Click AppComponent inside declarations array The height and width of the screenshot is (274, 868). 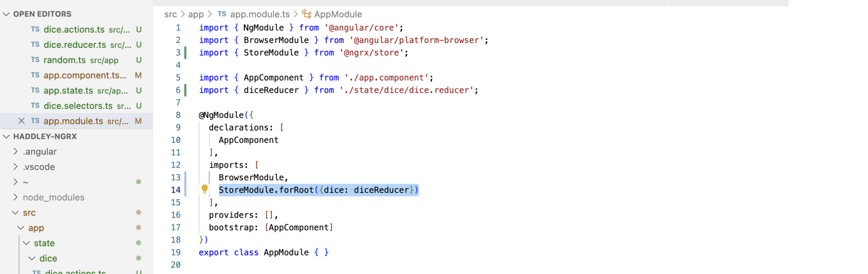point(249,140)
